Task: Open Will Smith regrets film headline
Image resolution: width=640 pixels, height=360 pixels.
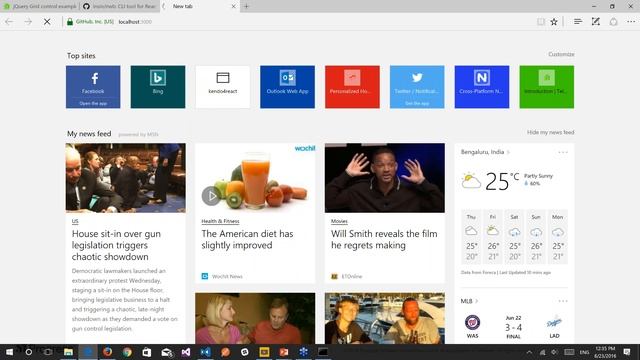Action: coord(384,239)
